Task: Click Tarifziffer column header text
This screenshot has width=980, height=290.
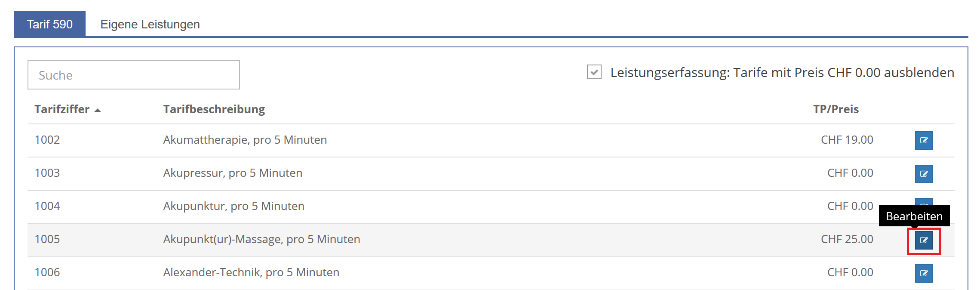Action: coord(62,109)
